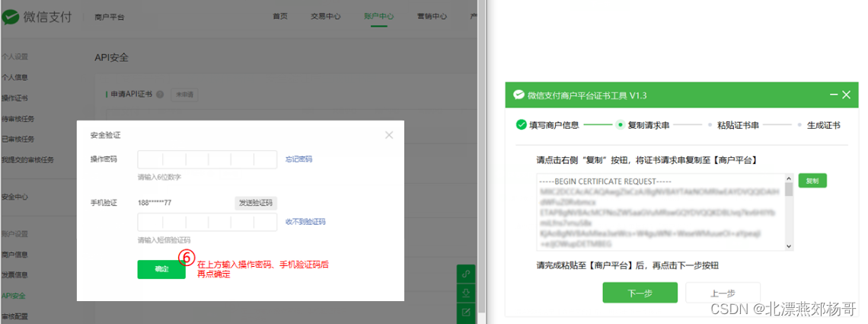This screenshot has width=868, height=324.
Task: Click the 请输入6位数字 hint text
Action: [x=159, y=177]
